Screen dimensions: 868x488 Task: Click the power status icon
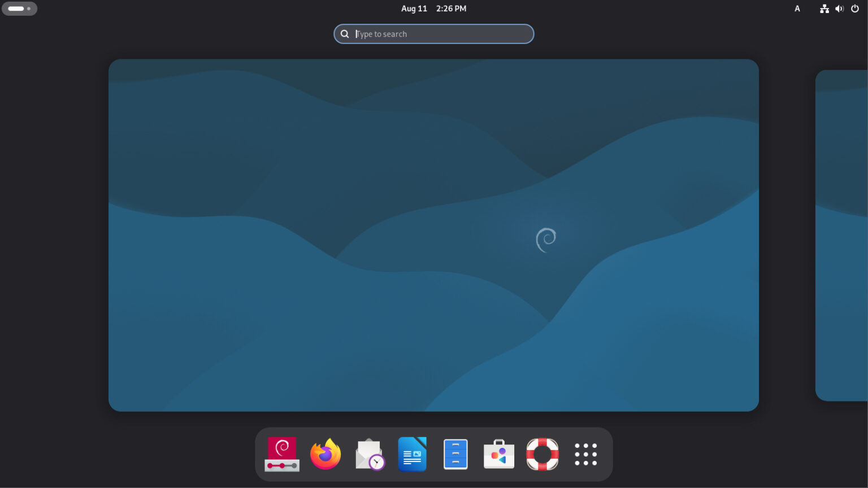855,8
